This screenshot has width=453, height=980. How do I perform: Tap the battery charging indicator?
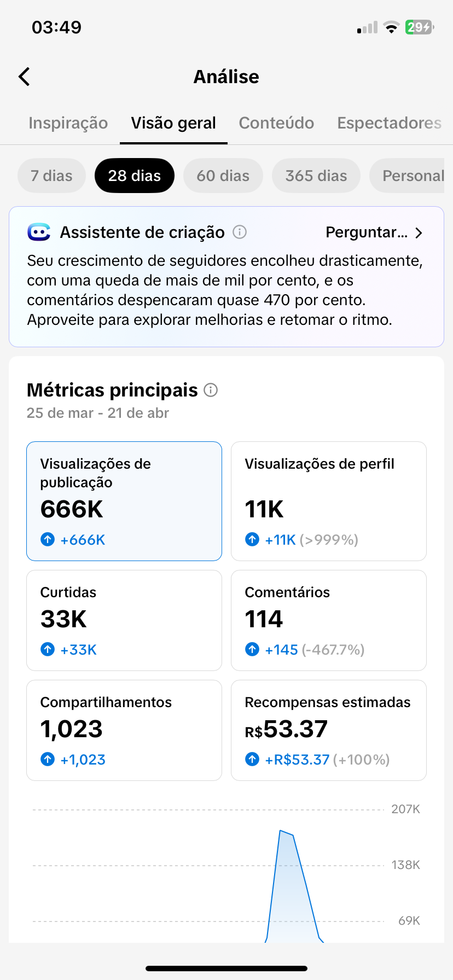pyautogui.click(x=419, y=27)
